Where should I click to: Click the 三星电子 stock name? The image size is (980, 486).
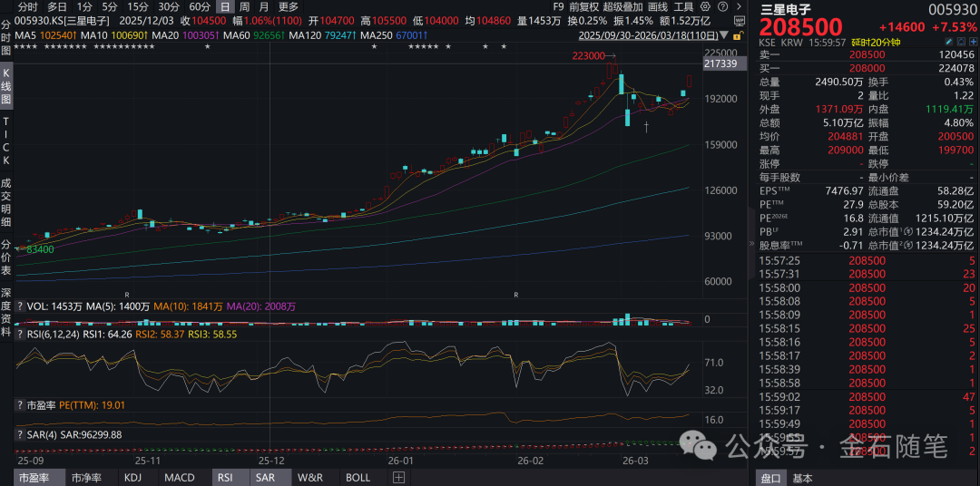point(786,9)
